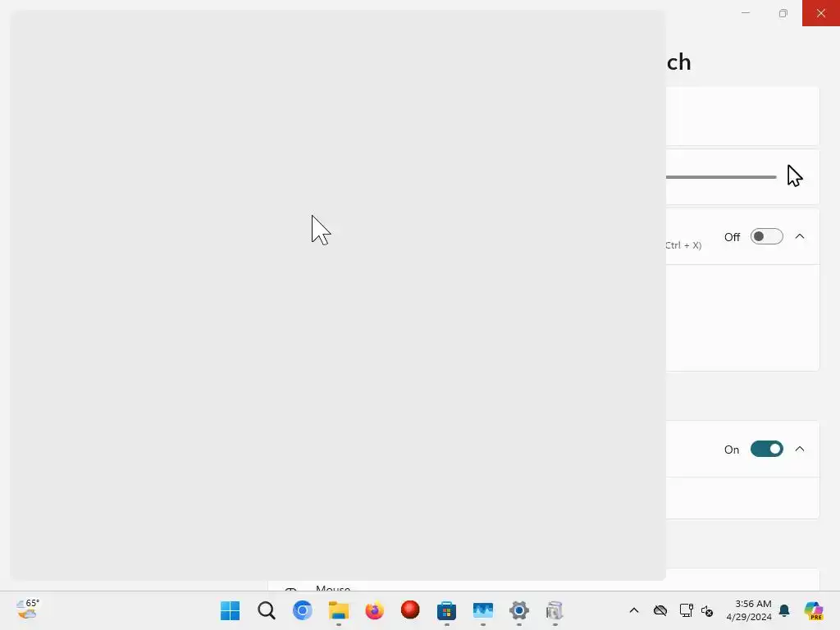Viewport: 840px width, 630px height.
Task: Click the large cursor icon beside slider
Action: click(794, 176)
